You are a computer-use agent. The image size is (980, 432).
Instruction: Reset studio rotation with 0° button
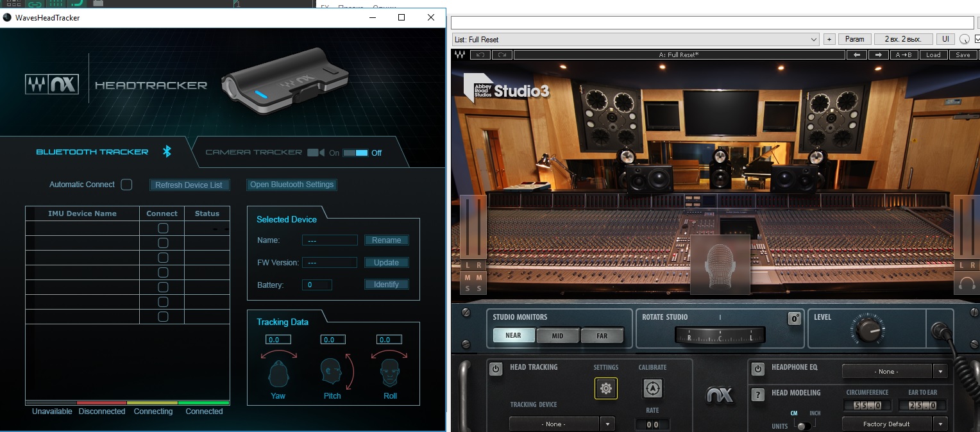click(x=795, y=319)
